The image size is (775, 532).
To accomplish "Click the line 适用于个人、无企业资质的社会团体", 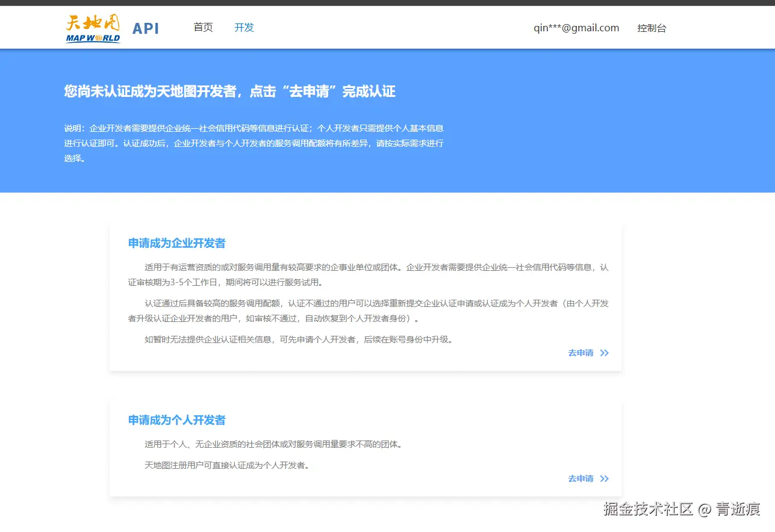I will (273, 445).
